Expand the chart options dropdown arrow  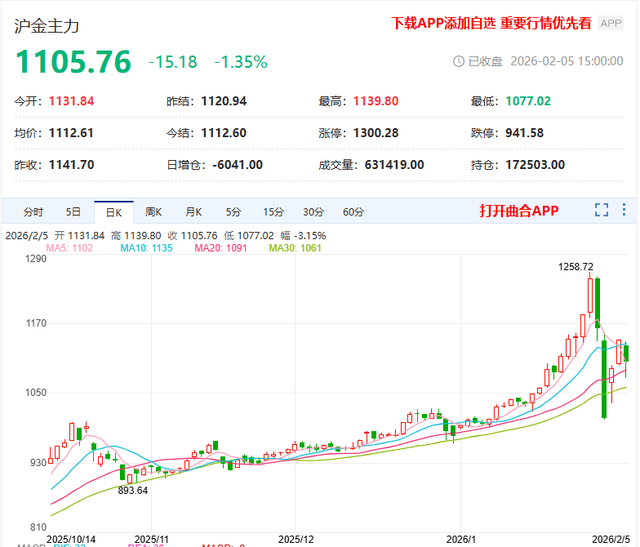click(x=625, y=210)
